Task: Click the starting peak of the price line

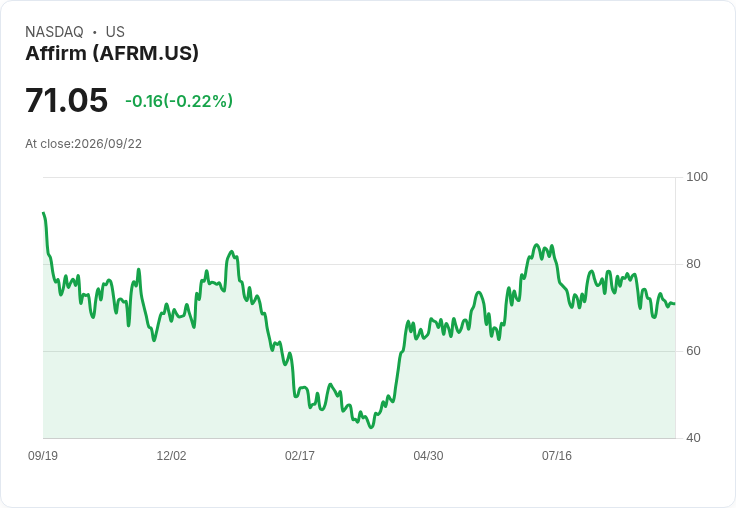Action: pos(44,213)
